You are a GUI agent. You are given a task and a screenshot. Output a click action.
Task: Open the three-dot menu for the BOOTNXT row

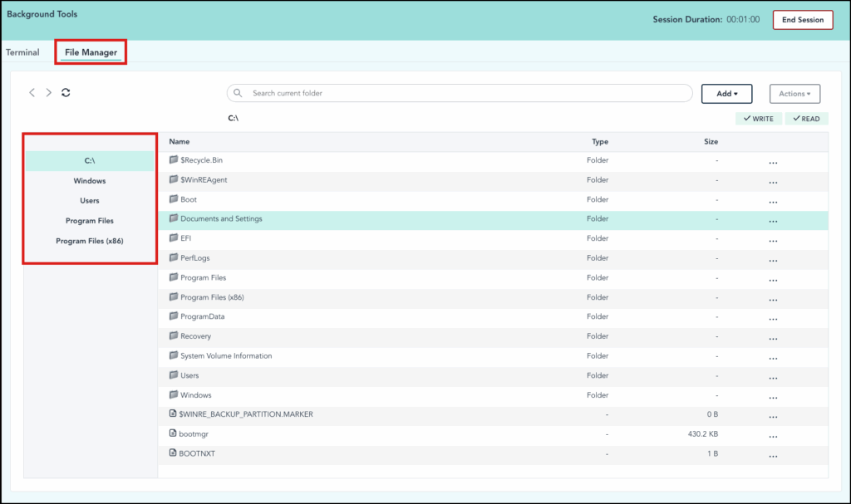(773, 454)
